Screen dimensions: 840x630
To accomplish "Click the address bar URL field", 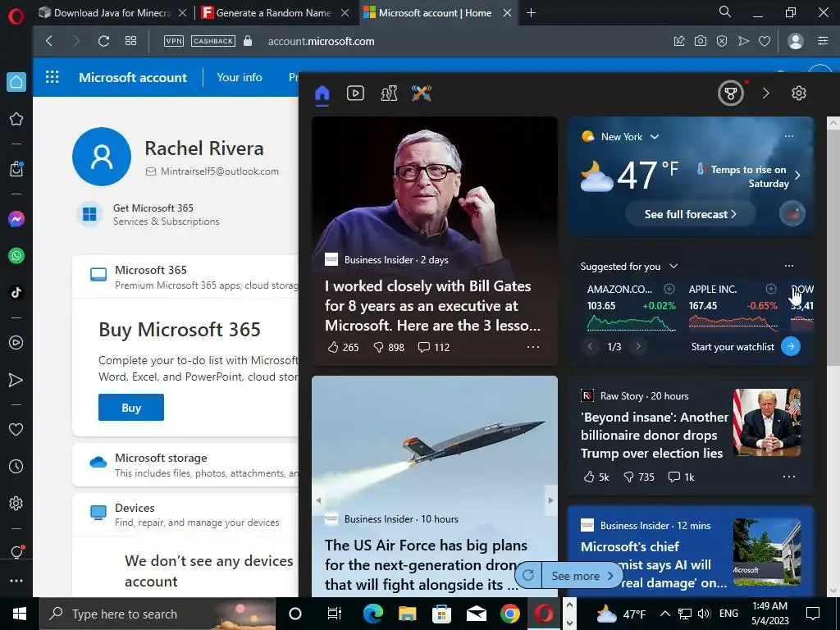I will coord(321,41).
